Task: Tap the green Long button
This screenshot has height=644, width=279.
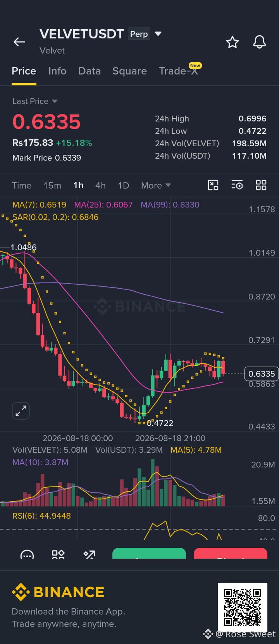Action: click(x=149, y=554)
